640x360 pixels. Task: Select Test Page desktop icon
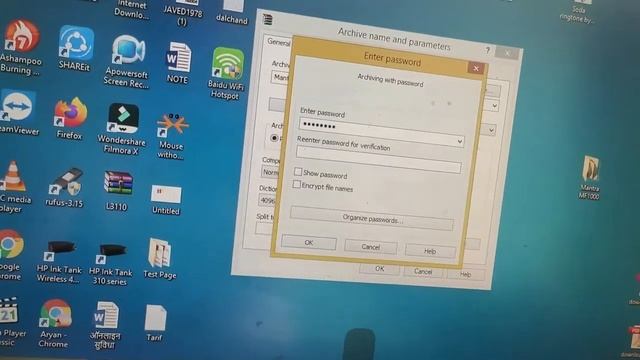(160, 259)
